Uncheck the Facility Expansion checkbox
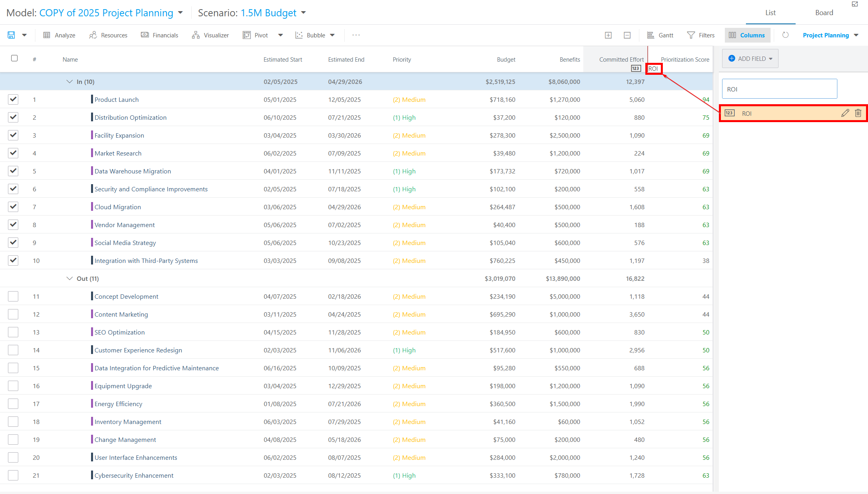Image resolution: width=868 pixels, height=494 pixels. (x=13, y=135)
